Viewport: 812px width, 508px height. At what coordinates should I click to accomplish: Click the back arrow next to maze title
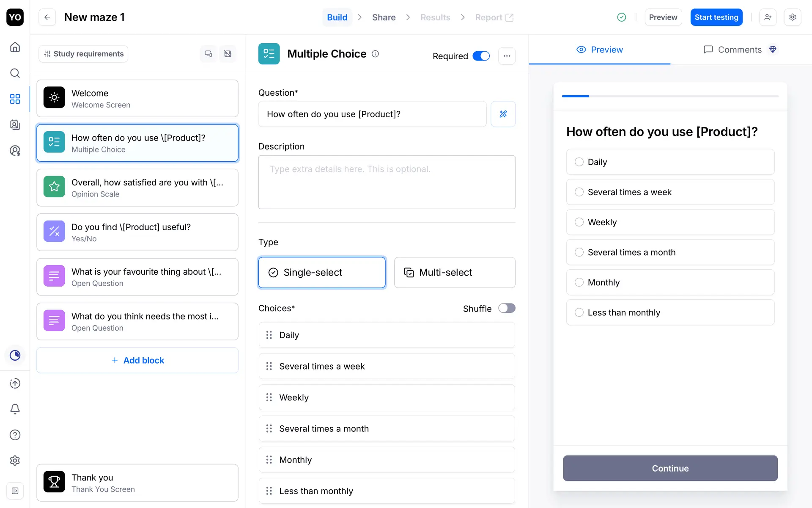tap(47, 17)
